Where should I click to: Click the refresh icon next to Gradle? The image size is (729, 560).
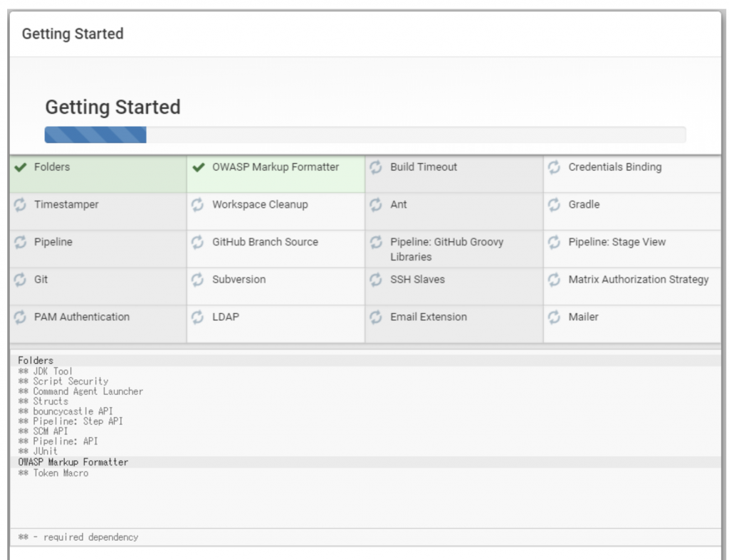pos(554,205)
